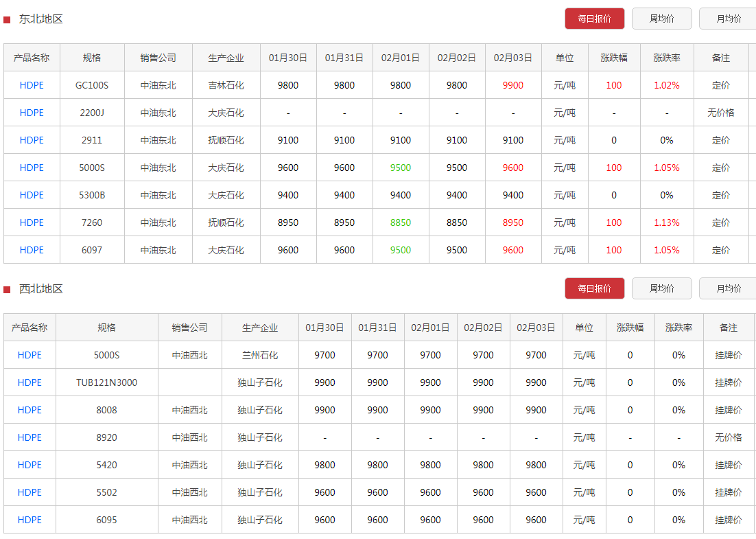Viewport: 756px width, 539px height.
Task: Click 涨跌幅 header in 东北地区 table
Action: point(614,58)
